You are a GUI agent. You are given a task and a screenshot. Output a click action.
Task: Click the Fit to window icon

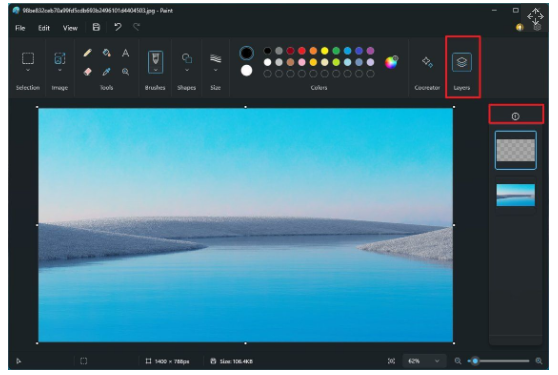pos(391,361)
